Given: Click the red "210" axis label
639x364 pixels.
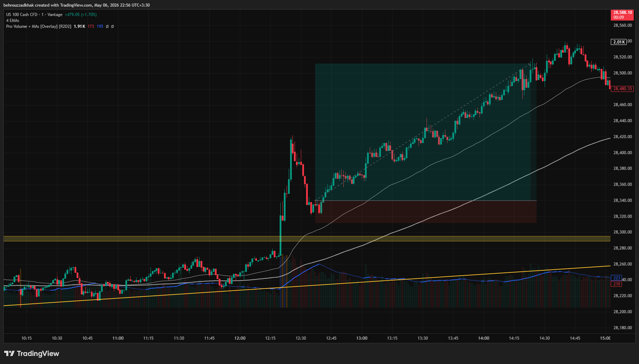Looking at the screenshot, I should coord(617,284).
